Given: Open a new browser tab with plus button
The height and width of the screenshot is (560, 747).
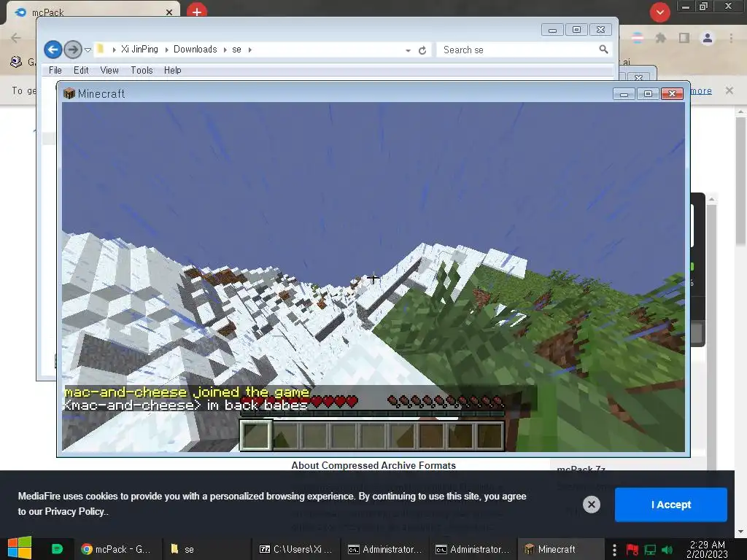Looking at the screenshot, I should (x=197, y=12).
